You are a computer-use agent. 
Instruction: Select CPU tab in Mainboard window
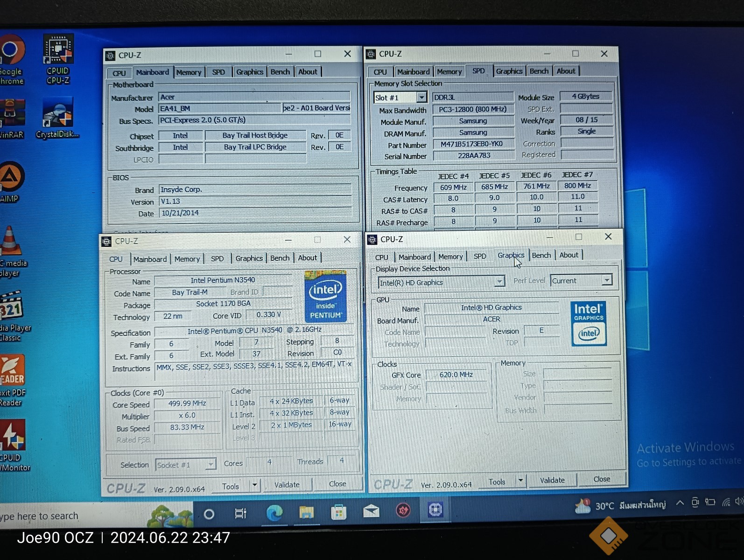[119, 73]
